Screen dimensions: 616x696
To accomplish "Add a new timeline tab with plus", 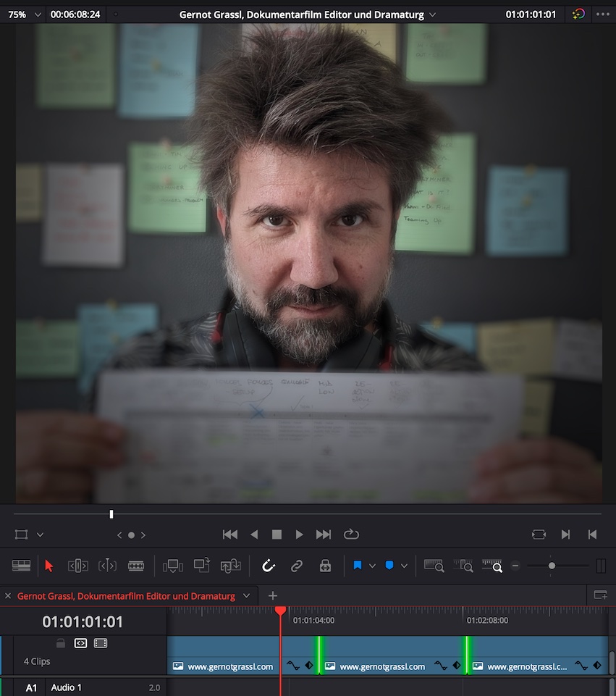I will pos(273,596).
